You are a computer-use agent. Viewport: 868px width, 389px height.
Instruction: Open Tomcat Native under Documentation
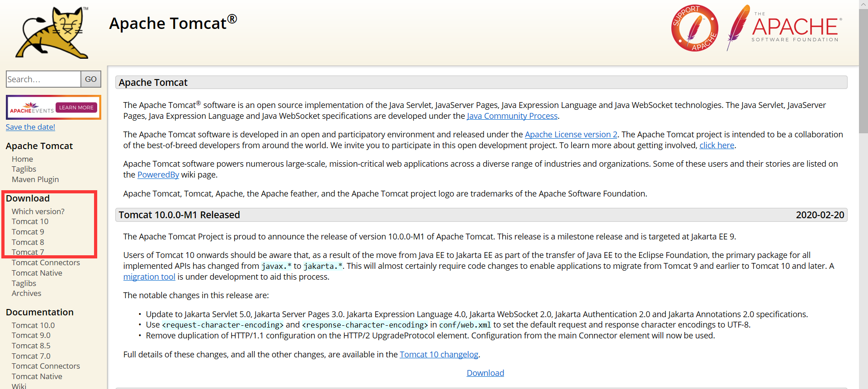pyautogui.click(x=37, y=376)
